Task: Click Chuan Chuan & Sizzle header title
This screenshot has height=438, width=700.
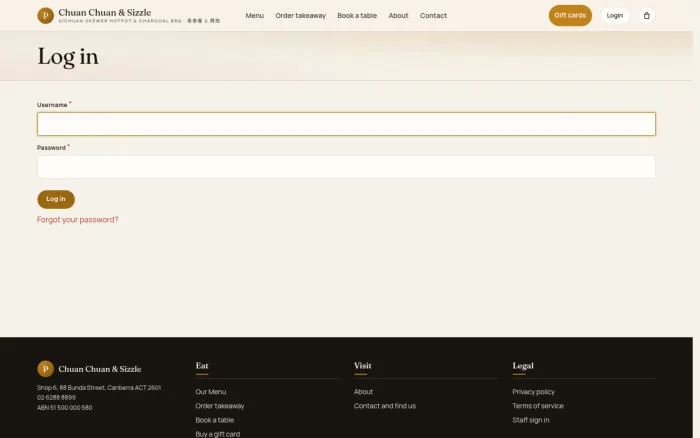Action: (105, 13)
